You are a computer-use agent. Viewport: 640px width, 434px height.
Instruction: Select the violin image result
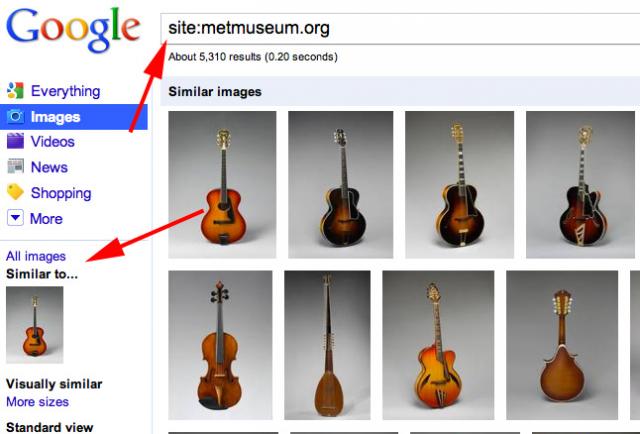click(219, 344)
